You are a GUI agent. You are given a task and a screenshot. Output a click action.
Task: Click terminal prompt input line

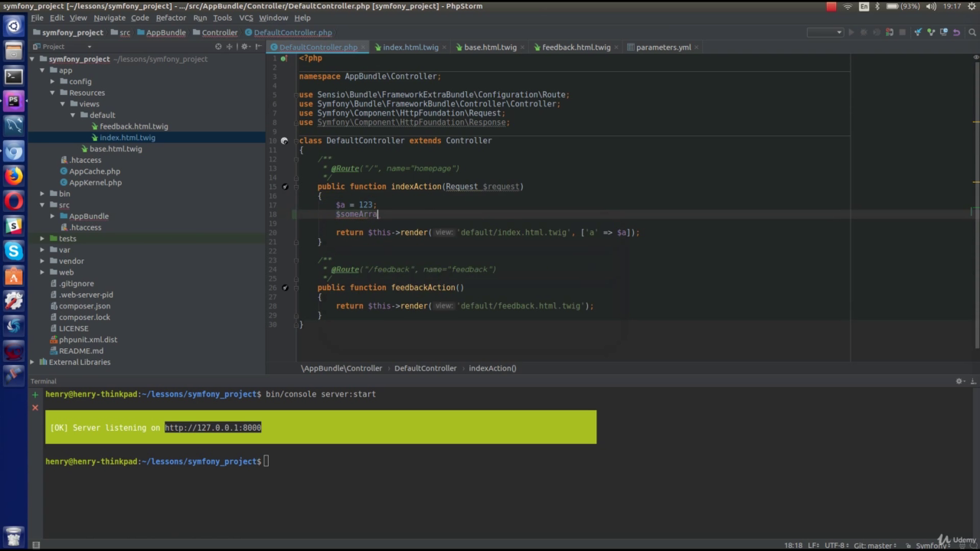tap(266, 461)
